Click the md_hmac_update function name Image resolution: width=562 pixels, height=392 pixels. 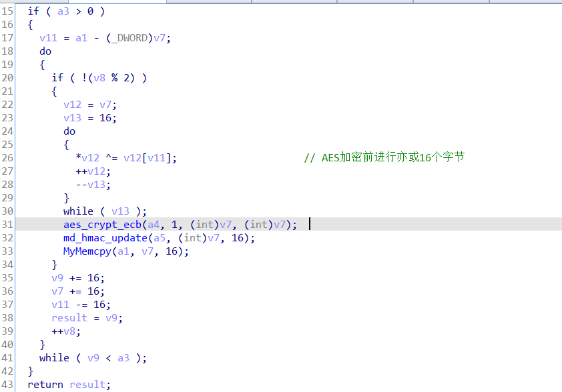coord(105,238)
